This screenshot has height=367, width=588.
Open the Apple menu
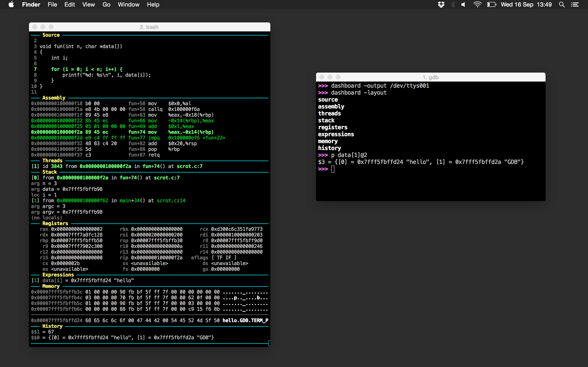11,4
